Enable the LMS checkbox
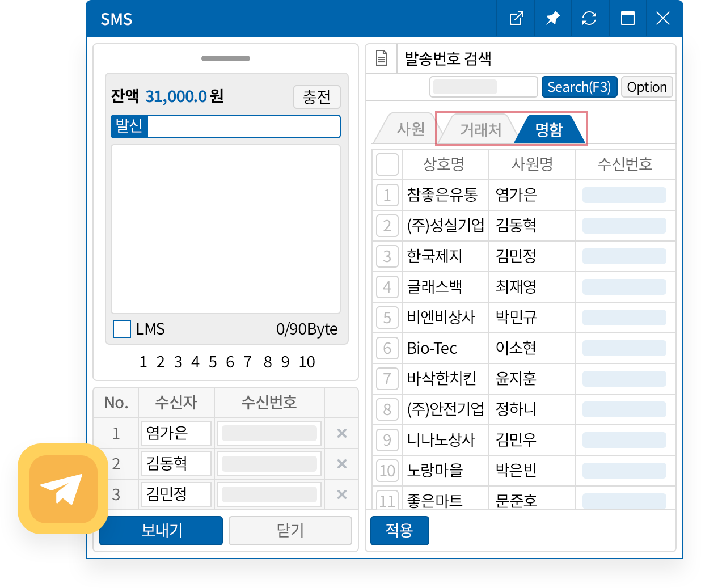 coord(122,329)
